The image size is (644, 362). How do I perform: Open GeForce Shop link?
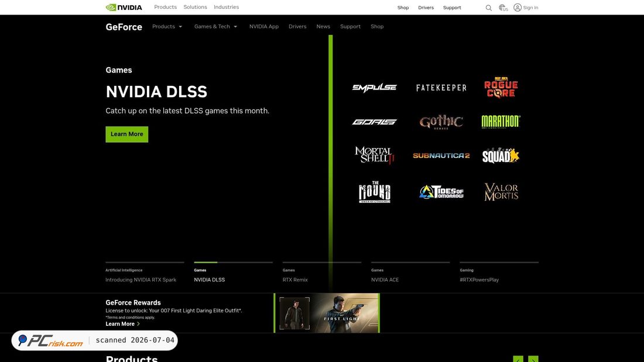coord(376,26)
